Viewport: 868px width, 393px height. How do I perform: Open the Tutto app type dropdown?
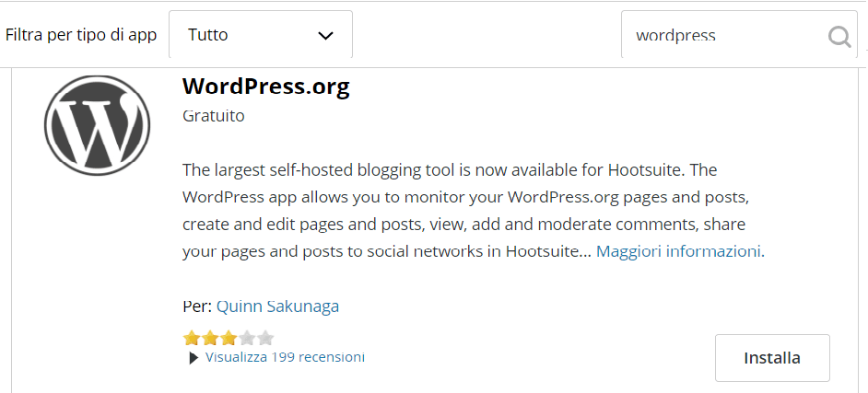pos(261,34)
